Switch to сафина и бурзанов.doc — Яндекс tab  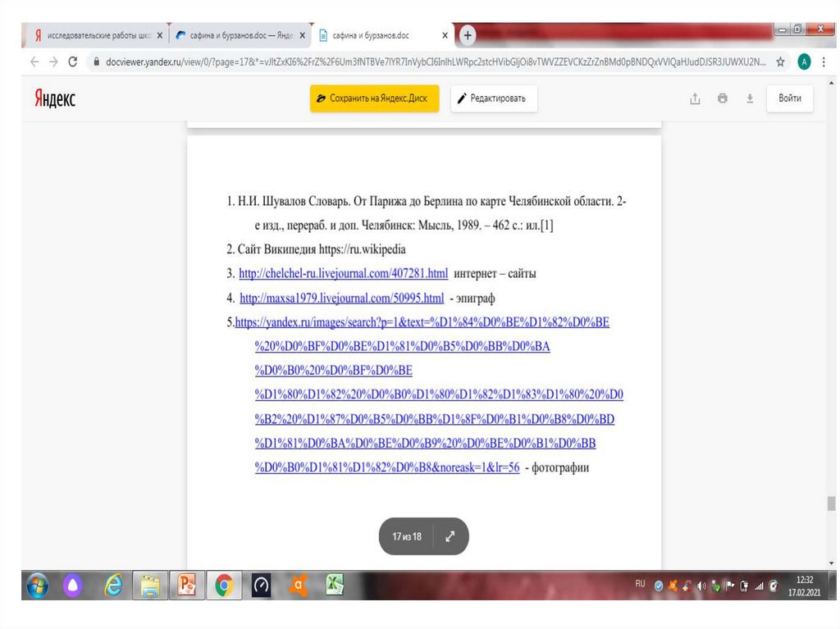pos(241,35)
